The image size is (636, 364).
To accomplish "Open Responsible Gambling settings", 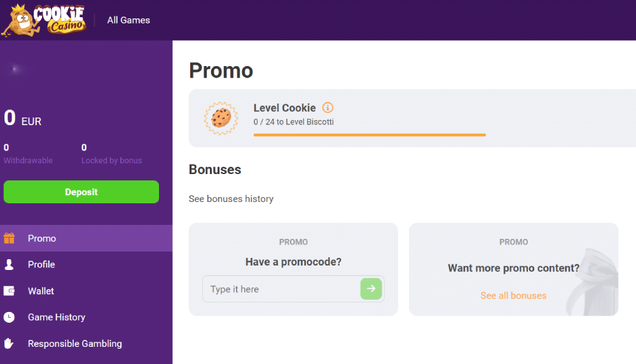I will (86, 343).
